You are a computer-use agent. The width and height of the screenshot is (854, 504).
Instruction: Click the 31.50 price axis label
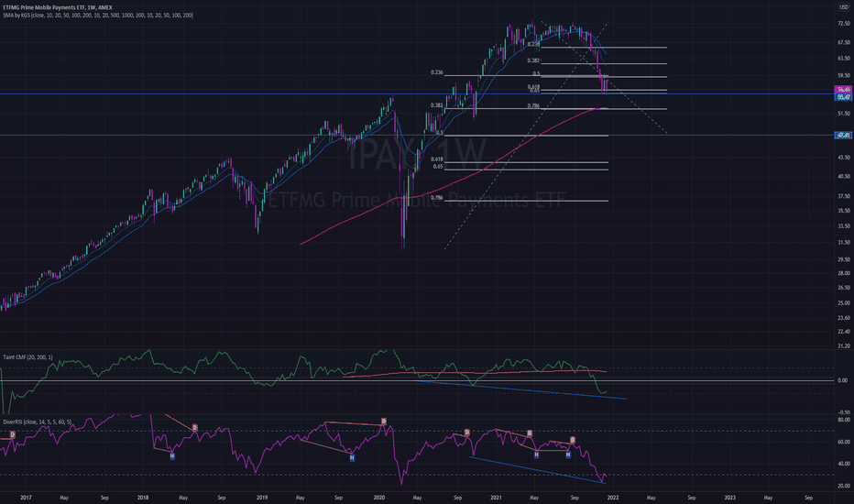point(844,243)
